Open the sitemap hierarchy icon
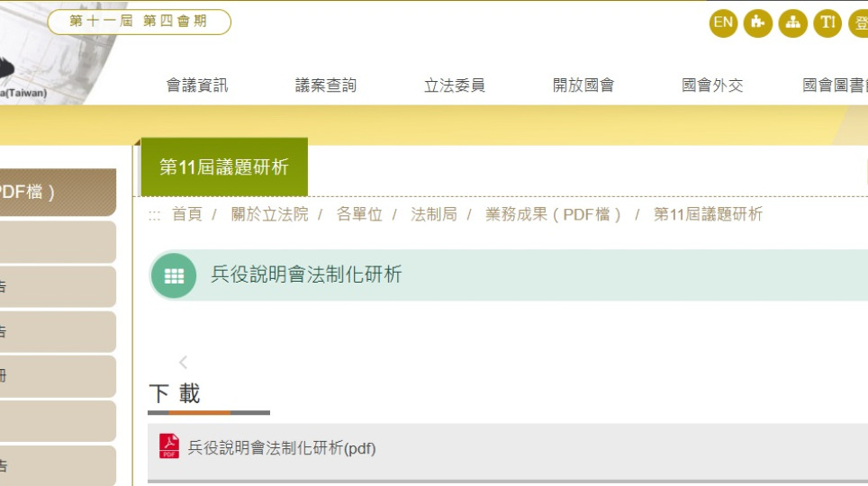Screen dimensions: 868x486 tap(793, 22)
